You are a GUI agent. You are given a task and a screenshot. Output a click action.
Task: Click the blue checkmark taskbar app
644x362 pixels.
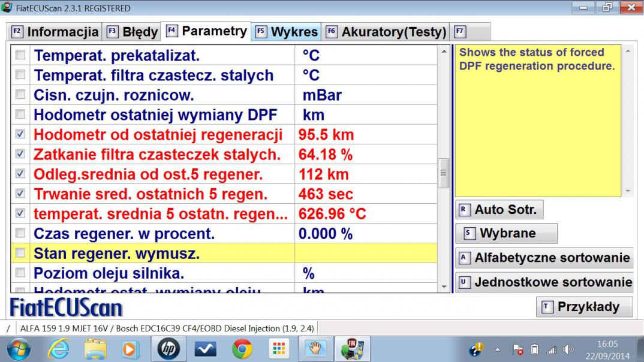click(205, 349)
